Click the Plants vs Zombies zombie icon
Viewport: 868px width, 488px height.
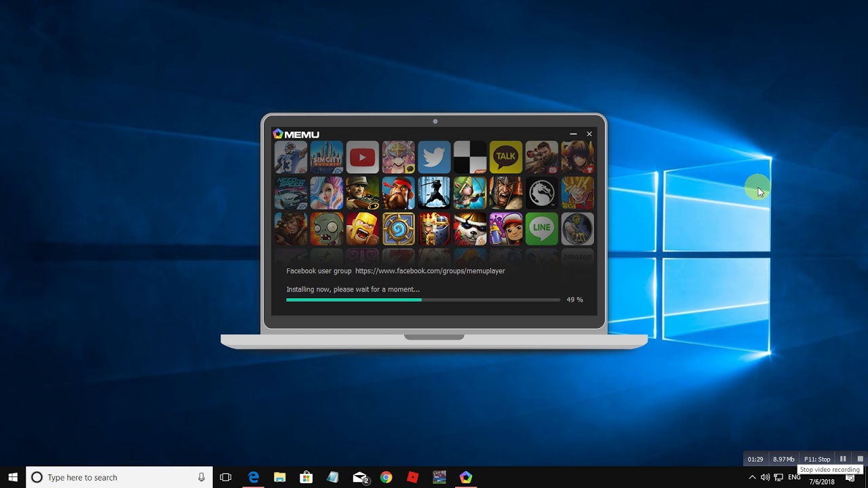(327, 229)
